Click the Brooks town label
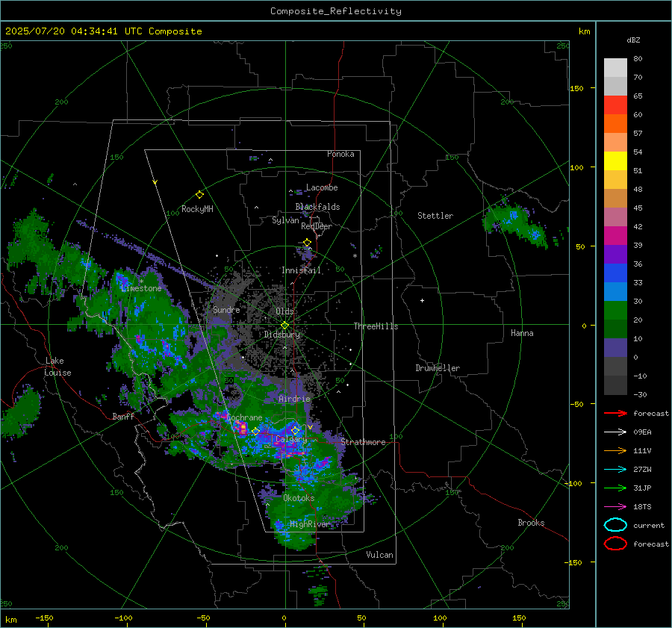672x628 pixels. pos(531,523)
